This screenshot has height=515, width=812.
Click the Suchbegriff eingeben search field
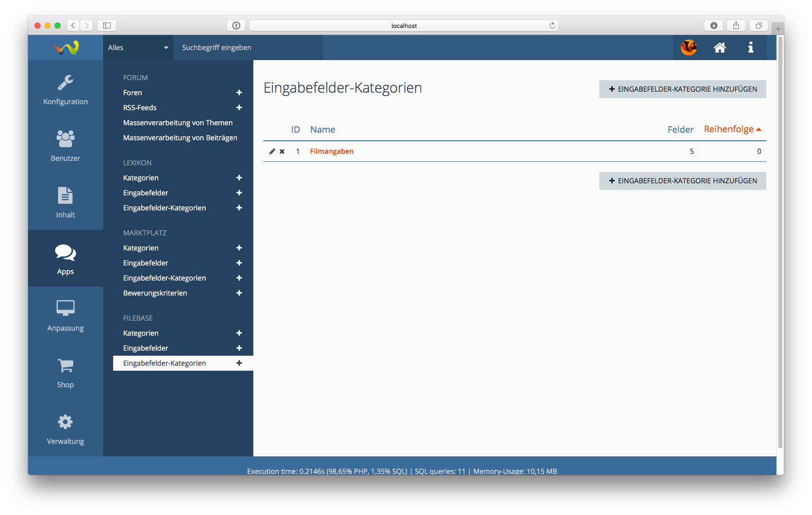(x=248, y=48)
